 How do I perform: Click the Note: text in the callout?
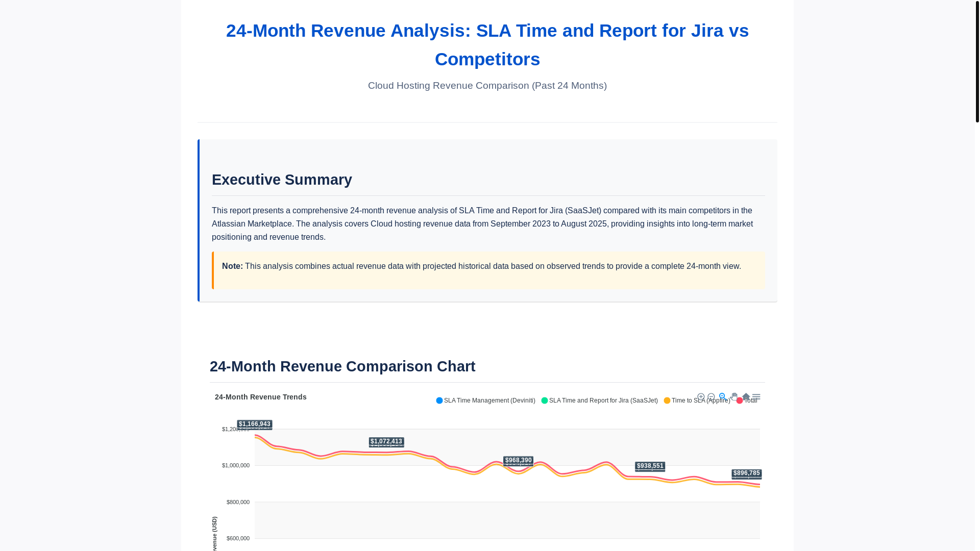coord(232,266)
